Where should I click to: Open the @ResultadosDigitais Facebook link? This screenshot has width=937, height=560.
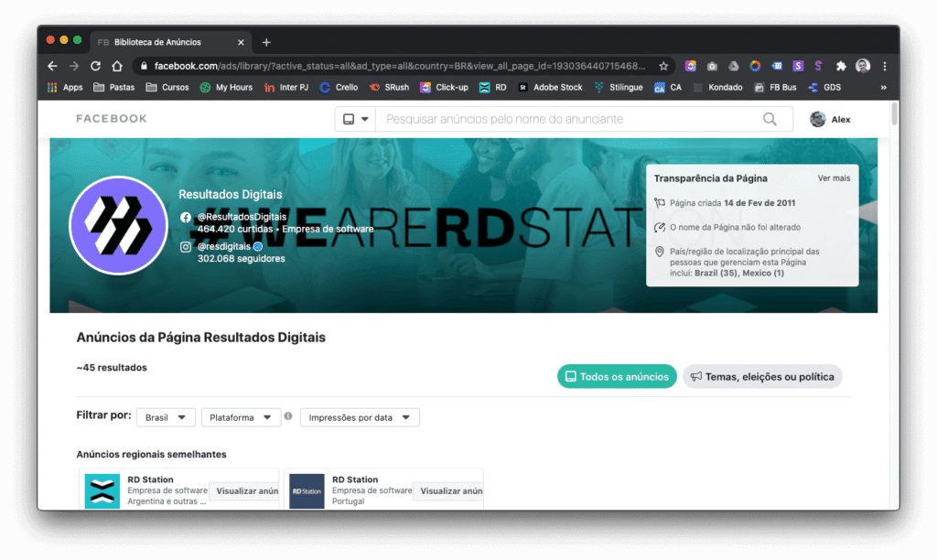click(242, 217)
